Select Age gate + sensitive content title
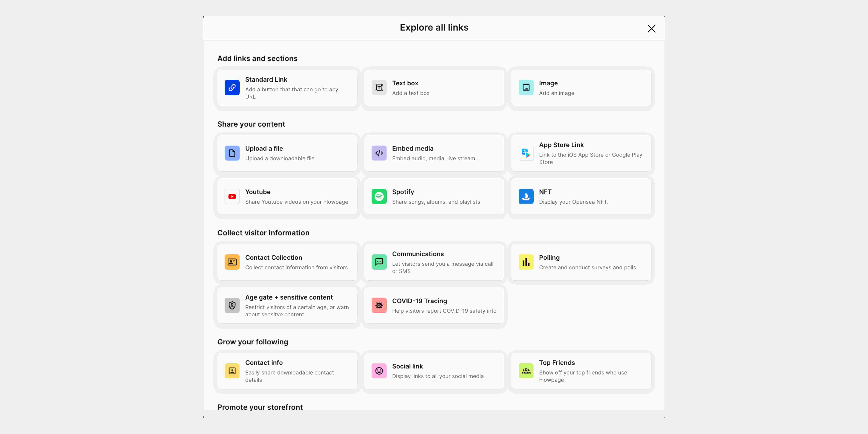The image size is (868, 434). [x=289, y=297]
